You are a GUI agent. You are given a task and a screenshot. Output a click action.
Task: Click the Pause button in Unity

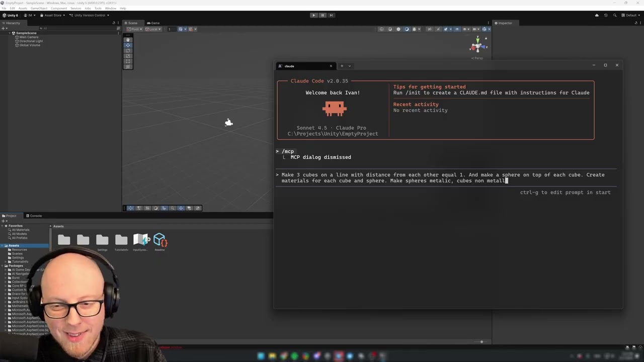tap(323, 15)
